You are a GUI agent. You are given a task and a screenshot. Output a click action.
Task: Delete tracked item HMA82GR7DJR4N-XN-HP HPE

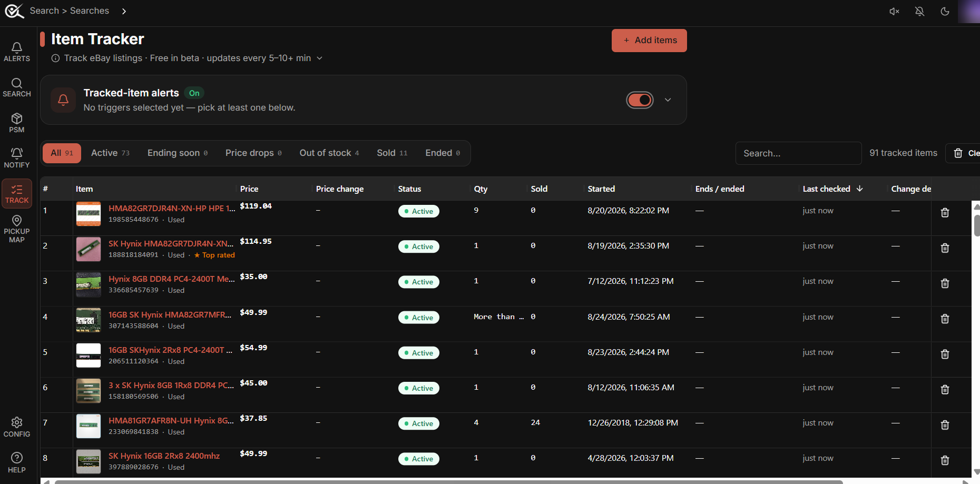coord(945,213)
